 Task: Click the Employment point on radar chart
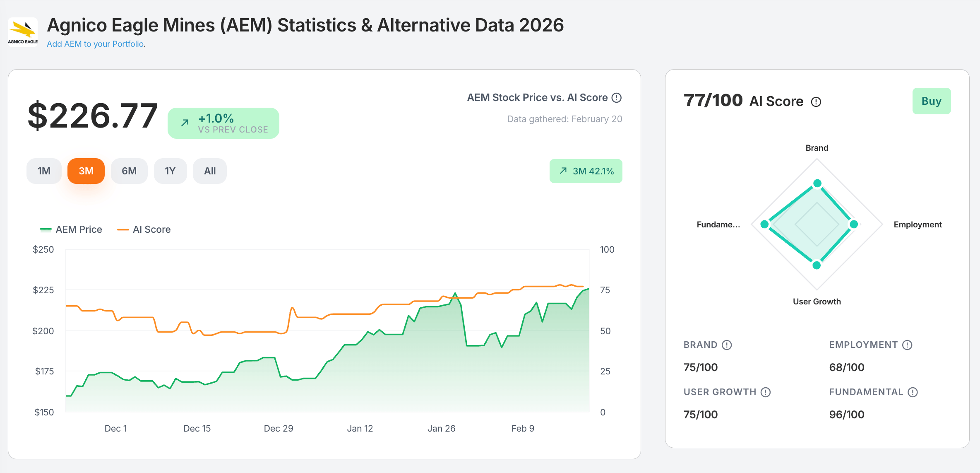(x=853, y=224)
